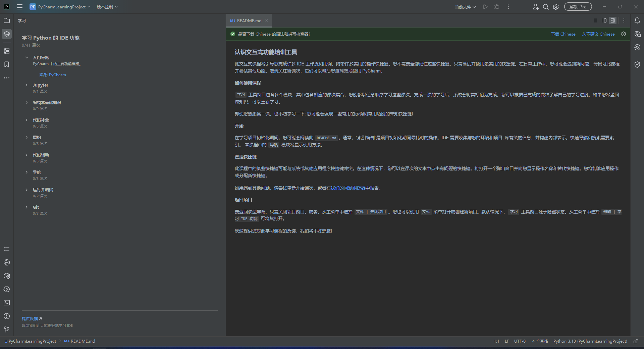This screenshot has width=644, height=349.
Task: Show more tool windows ellipsis
Action: pyautogui.click(x=7, y=78)
